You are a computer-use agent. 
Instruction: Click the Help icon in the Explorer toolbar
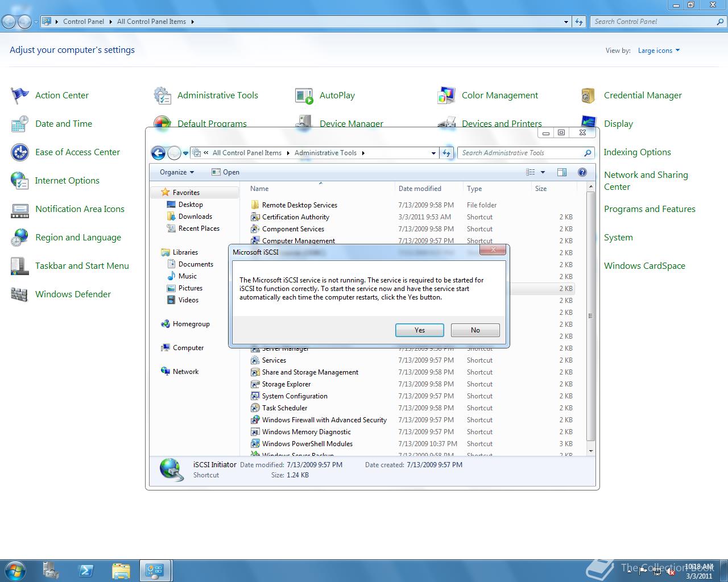(582, 172)
